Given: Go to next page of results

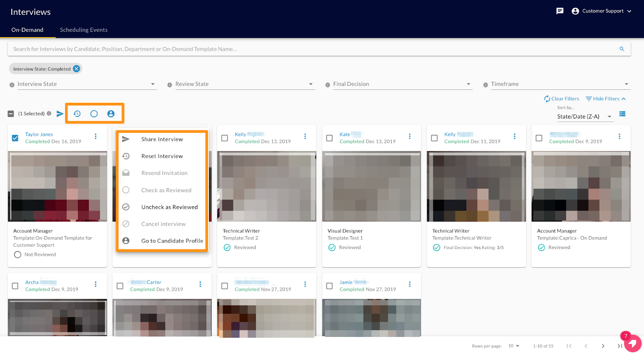Looking at the screenshot, I should [603, 346].
